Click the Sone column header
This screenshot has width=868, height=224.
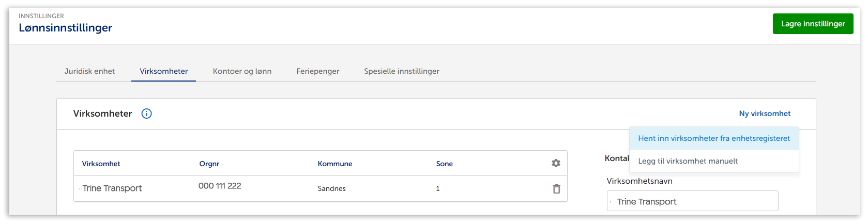tap(445, 164)
